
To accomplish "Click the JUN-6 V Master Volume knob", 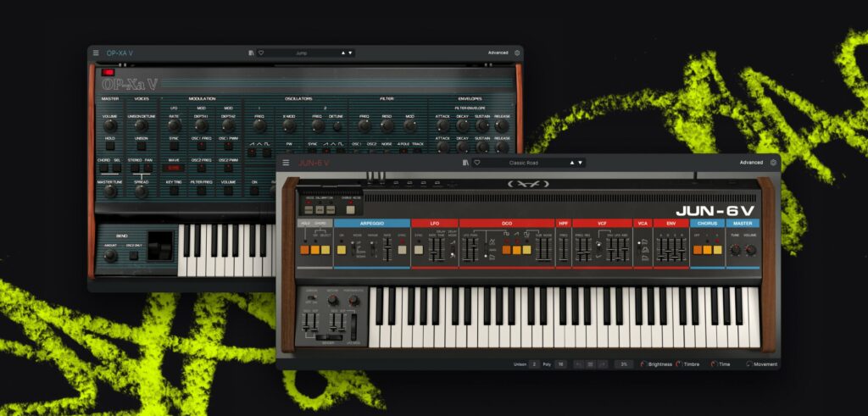I will [x=751, y=250].
